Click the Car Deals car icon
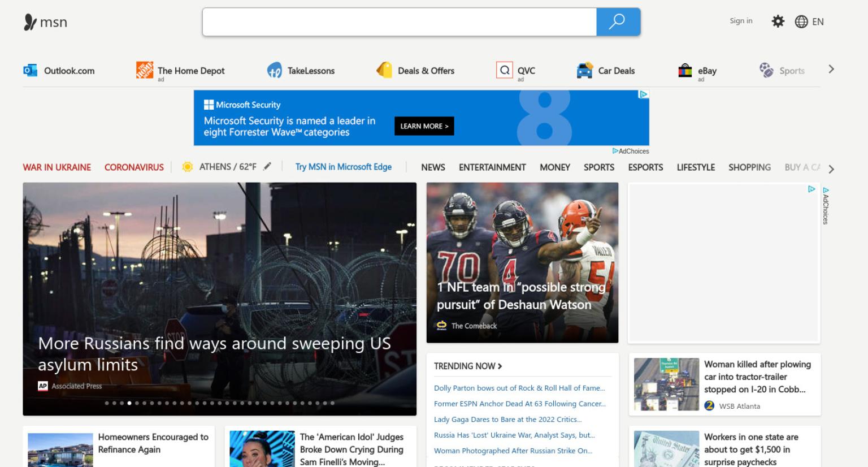The width and height of the screenshot is (868, 467). (x=585, y=71)
